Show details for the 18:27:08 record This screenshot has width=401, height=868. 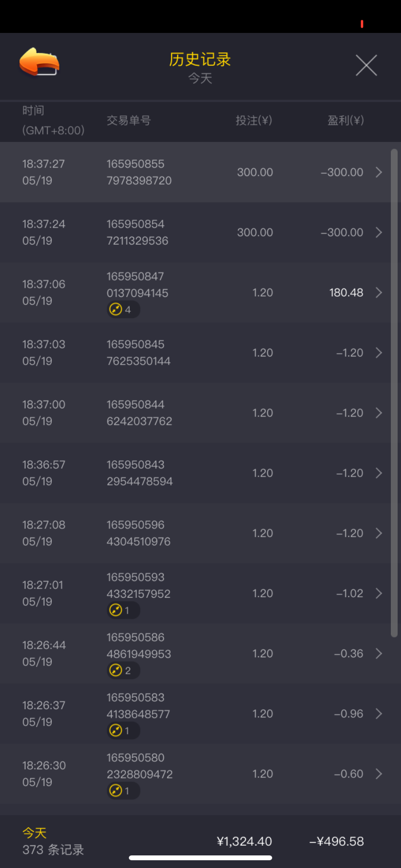[x=379, y=533]
